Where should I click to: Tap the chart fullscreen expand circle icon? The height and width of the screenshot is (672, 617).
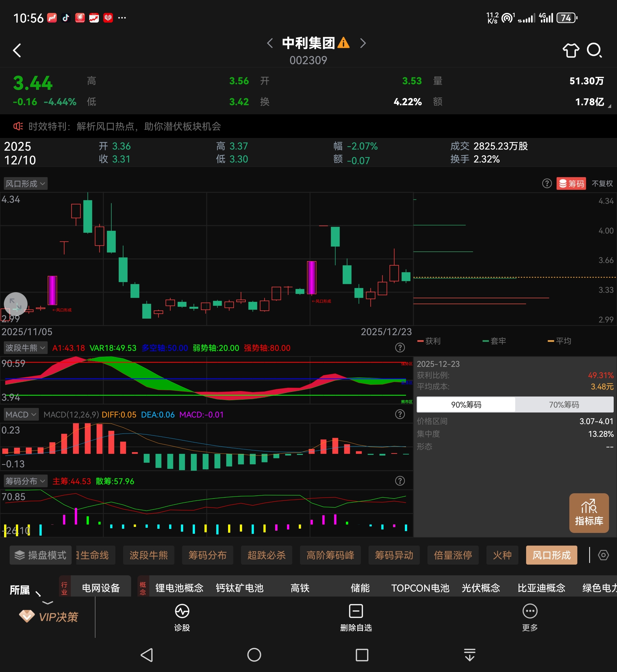click(x=16, y=304)
